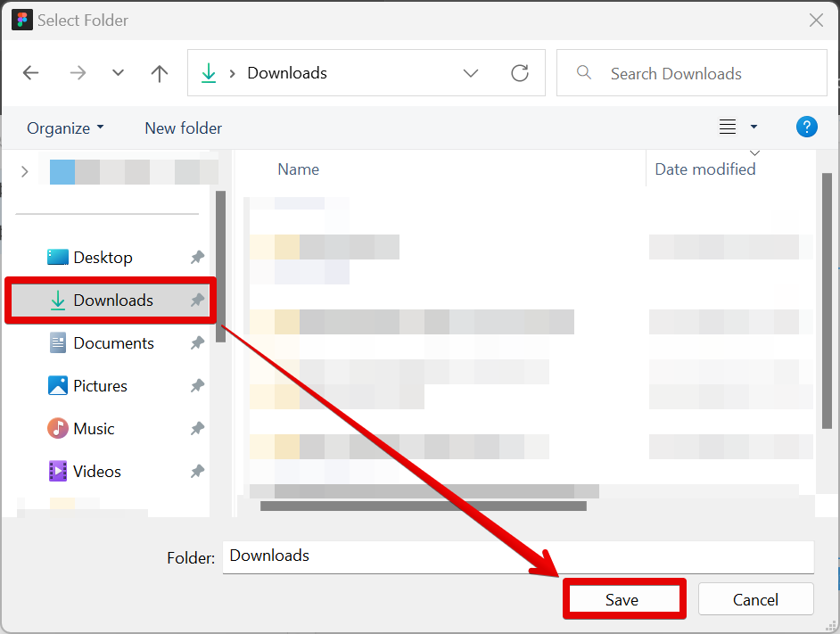Image resolution: width=840 pixels, height=634 pixels.
Task: Expand the top tree item in sidebar
Action: click(x=25, y=171)
